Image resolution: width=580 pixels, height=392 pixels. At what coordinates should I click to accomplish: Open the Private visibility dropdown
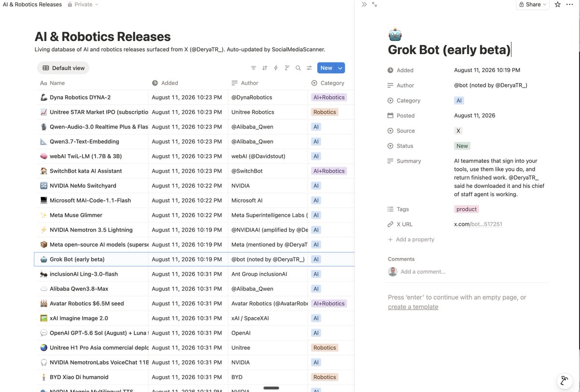(x=83, y=4)
